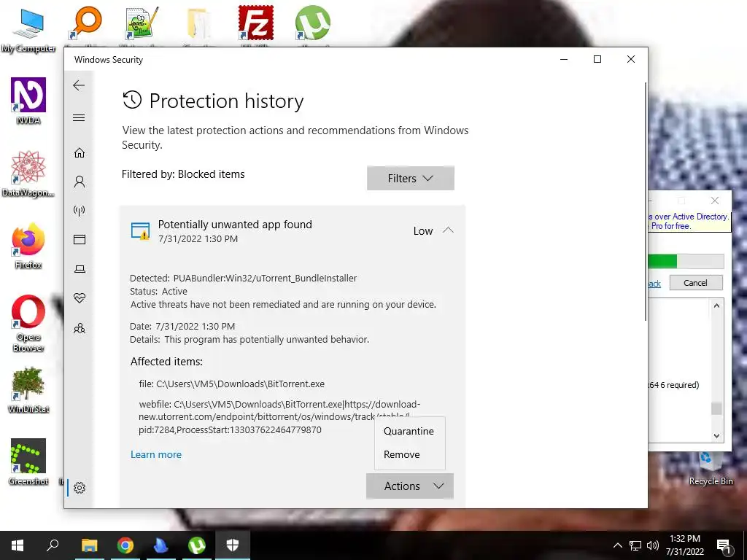This screenshot has width=747, height=560.
Task: Open App & browser control in the sidebar
Action: (x=80, y=239)
